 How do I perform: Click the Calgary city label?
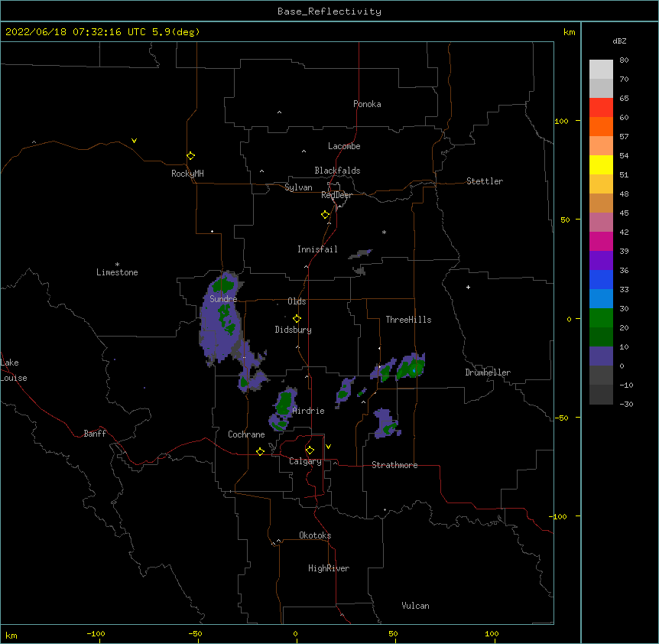pyautogui.click(x=305, y=461)
